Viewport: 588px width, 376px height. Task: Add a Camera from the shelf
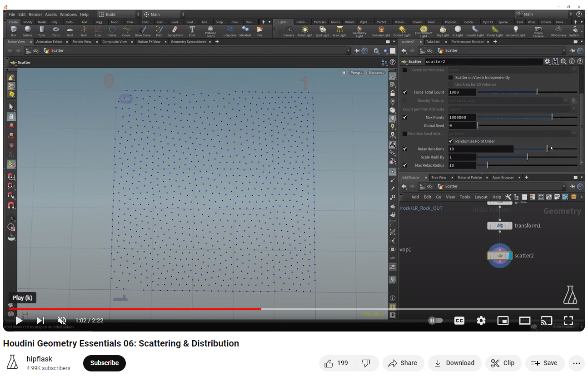pyautogui.click(x=289, y=31)
